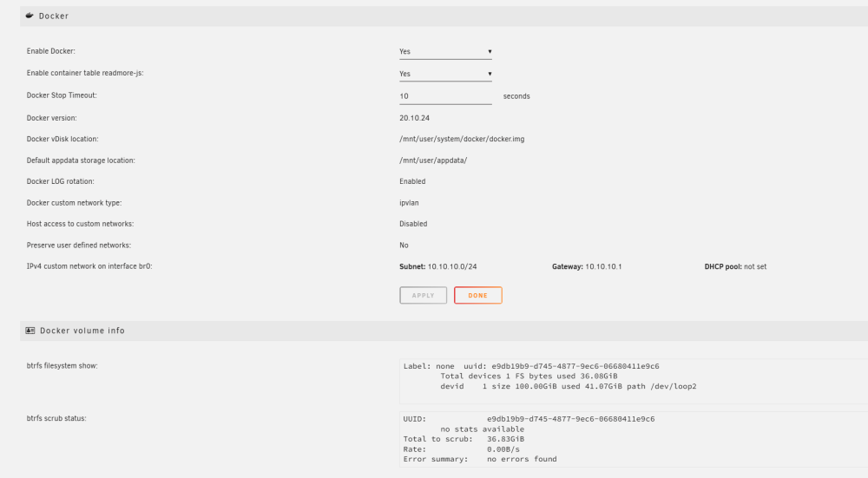Click the Error summary no errors found line
The height and width of the screenshot is (478, 868).
(x=480, y=459)
